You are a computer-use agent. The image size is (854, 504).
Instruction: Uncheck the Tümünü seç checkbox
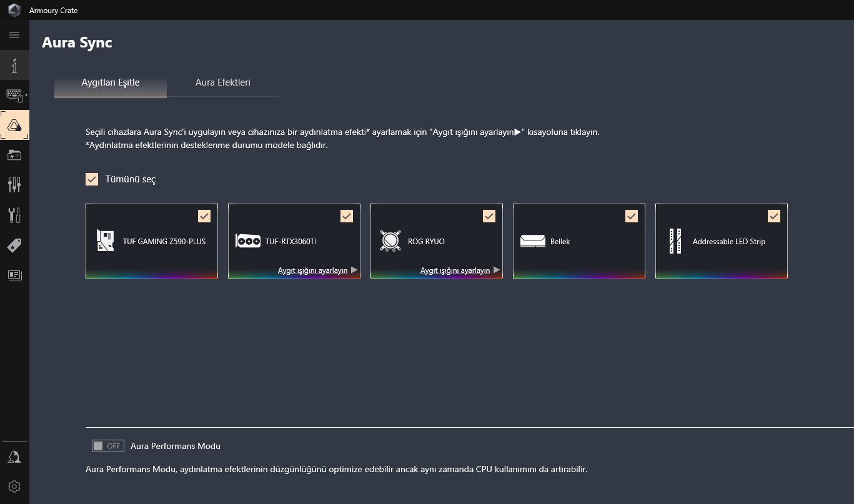click(92, 179)
